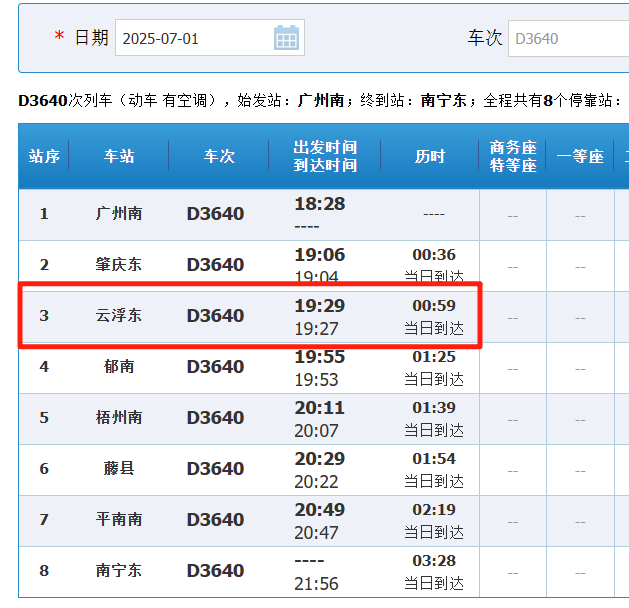Viewport: 629px width, 608px height.
Task: Open the calendar date picker icon
Action: [286, 39]
